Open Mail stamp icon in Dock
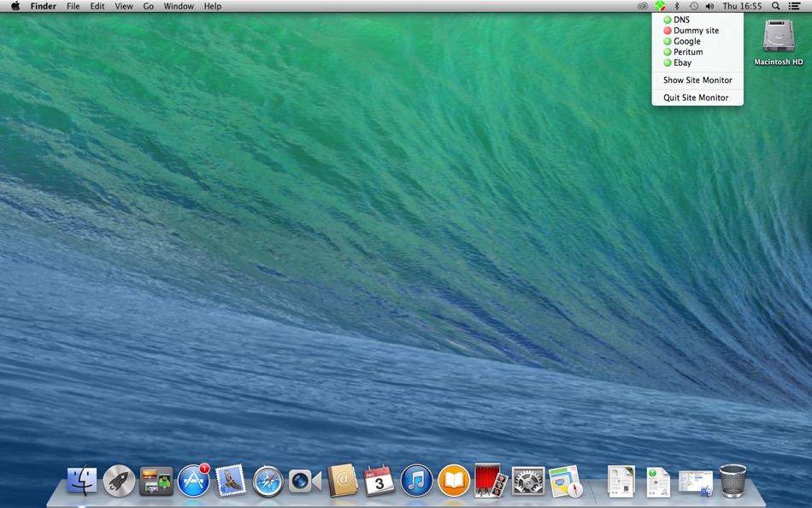 (231, 481)
